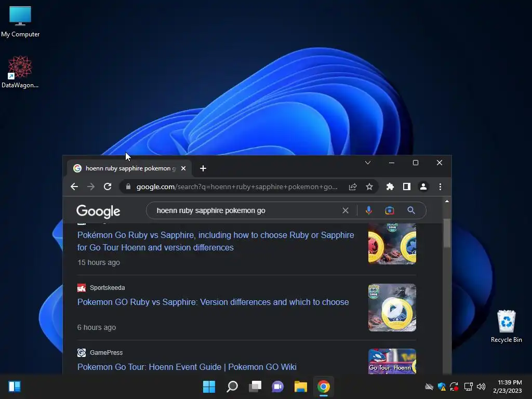
Task: Open Pokémon Go Ruby vs Sapphire article
Action: 216,241
